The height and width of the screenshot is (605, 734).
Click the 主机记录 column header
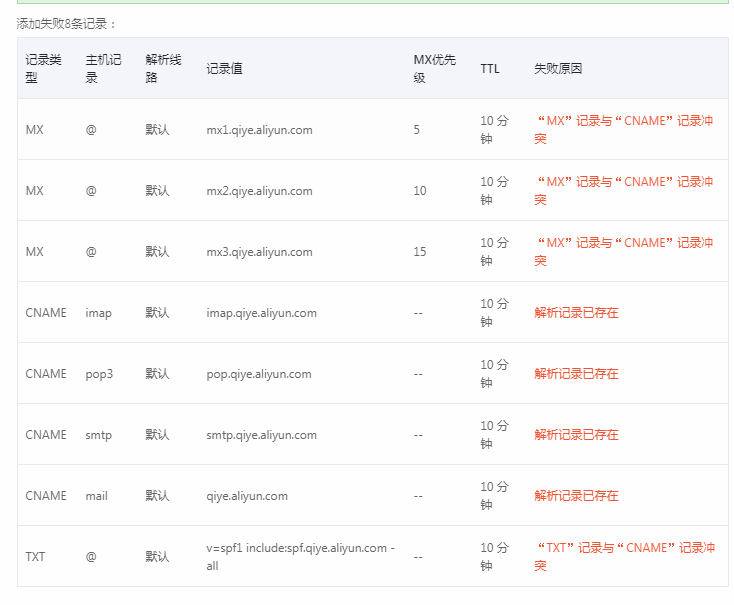click(103, 68)
